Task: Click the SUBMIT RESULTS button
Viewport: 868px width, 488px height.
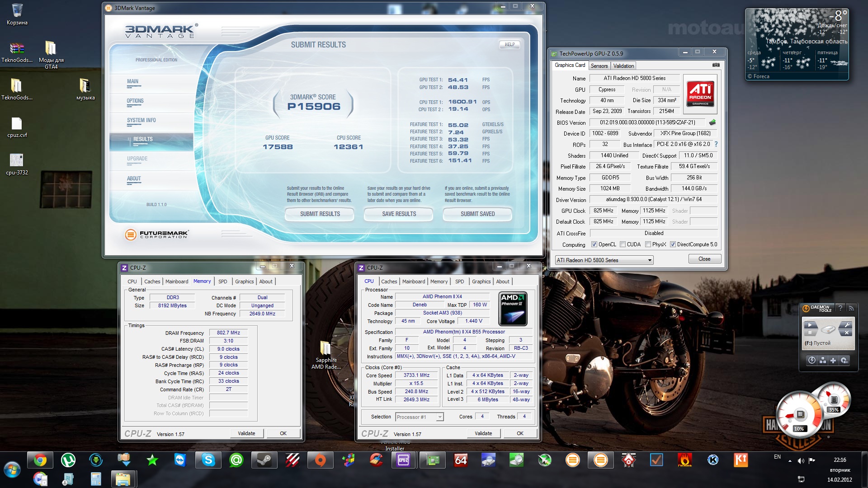Action: click(320, 214)
